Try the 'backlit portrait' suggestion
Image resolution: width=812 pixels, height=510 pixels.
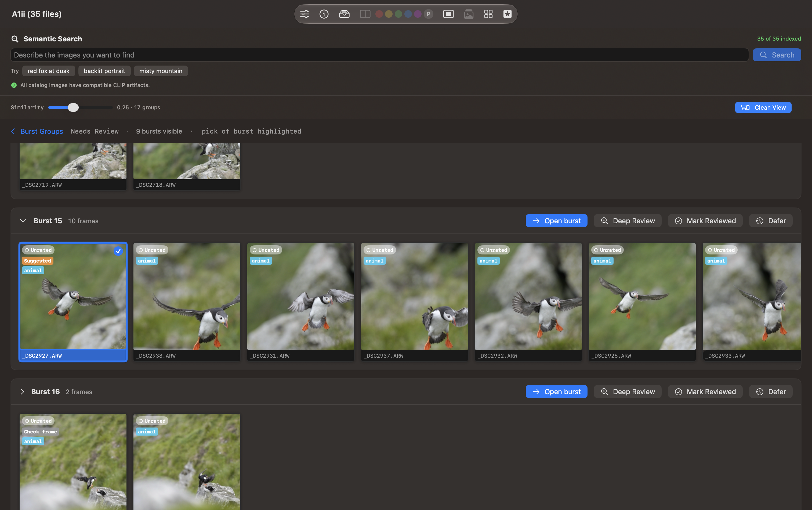coord(104,71)
